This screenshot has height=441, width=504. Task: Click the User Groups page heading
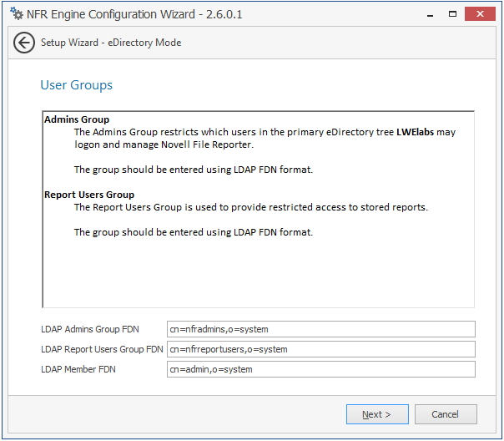click(76, 85)
